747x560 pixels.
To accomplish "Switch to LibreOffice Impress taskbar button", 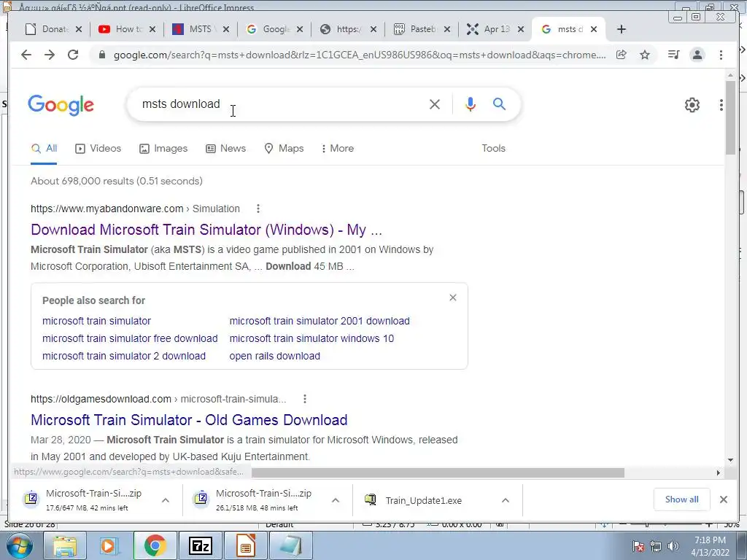I will click(245, 546).
